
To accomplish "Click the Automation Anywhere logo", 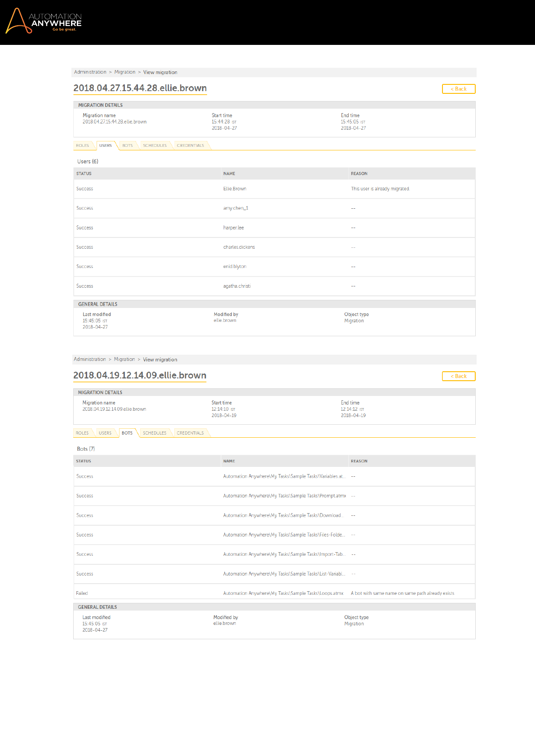I will coord(44,21).
